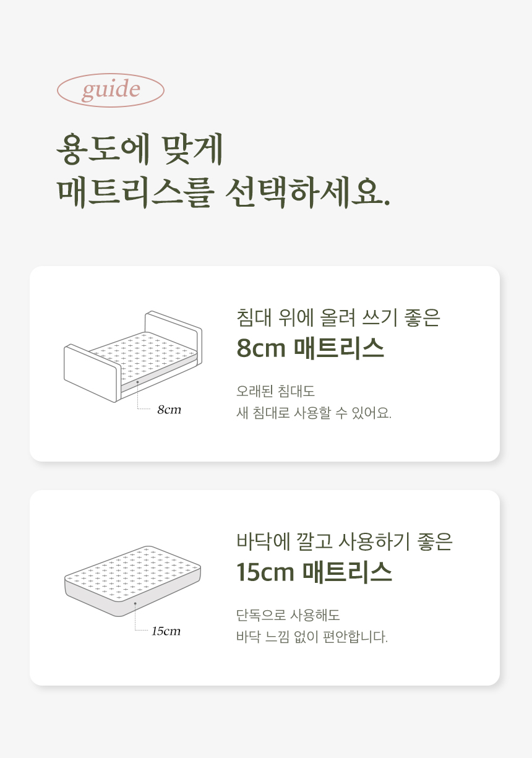Select the subtitle "바닥에 깔고 사용하기 좋은"
The height and width of the screenshot is (758, 532).
345,541
